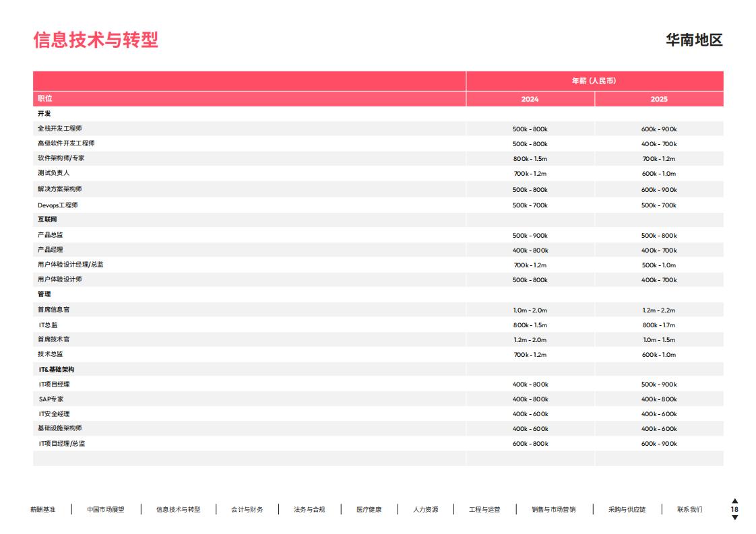The image size is (756, 534).
Task: Click 首席信息官 2024 salary 1.0m - 2.0m
Action: 530,310
